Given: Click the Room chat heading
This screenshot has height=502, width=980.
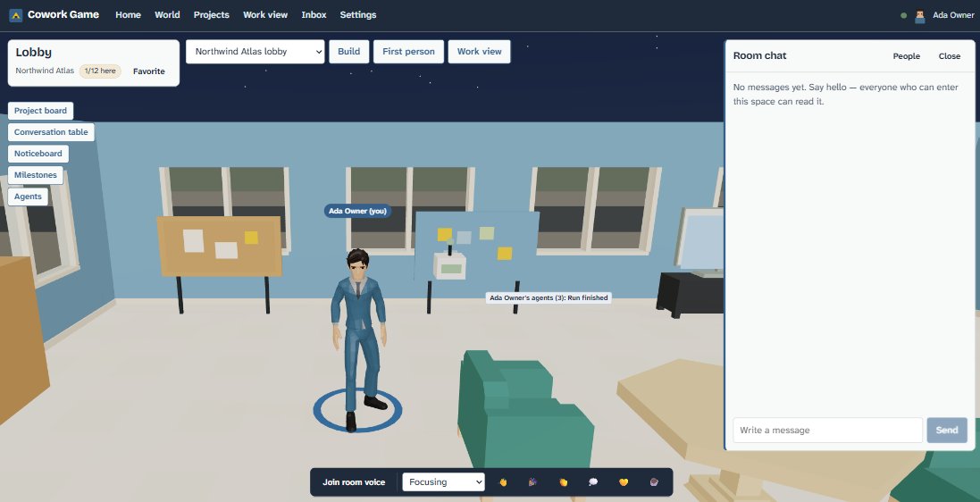Looking at the screenshot, I should [x=760, y=55].
